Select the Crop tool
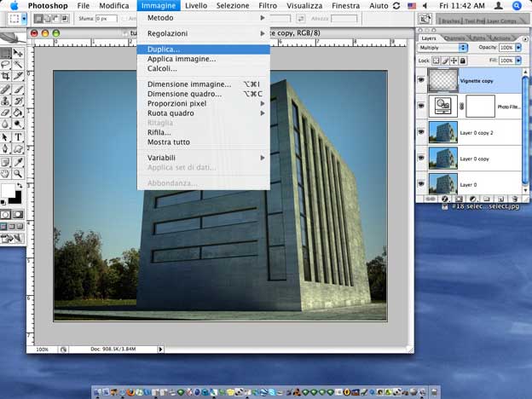Screen dimensions: 532x399 point(6,76)
